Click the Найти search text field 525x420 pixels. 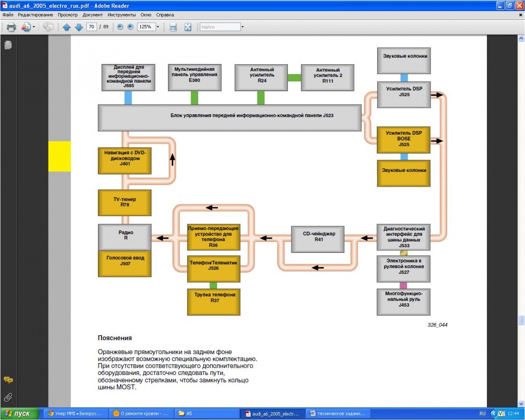tap(220, 27)
